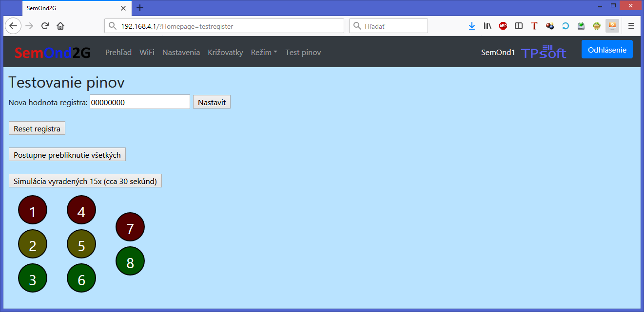Close the SemOnd2G tab

[123, 8]
